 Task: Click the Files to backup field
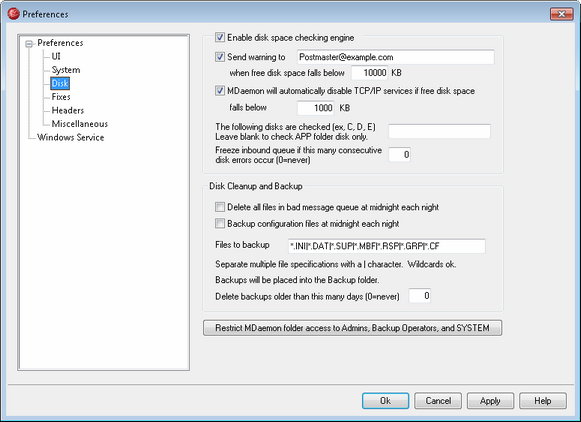pyautogui.click(x=386, y=246)
